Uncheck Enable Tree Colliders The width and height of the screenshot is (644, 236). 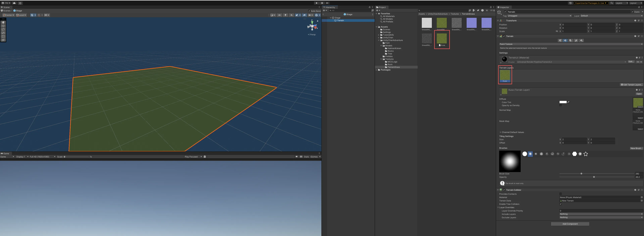point(561,204)
